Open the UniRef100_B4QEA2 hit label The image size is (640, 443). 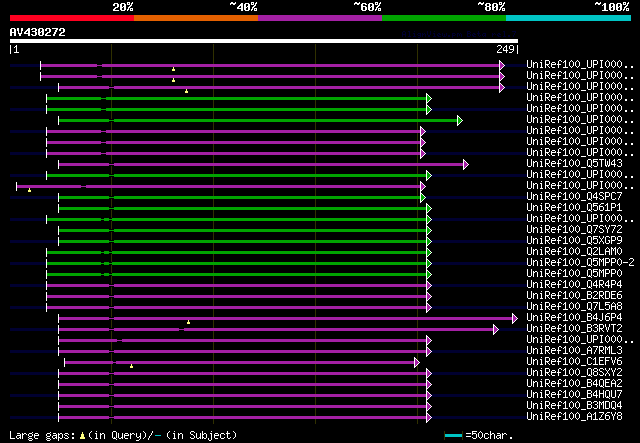(574, 383)
